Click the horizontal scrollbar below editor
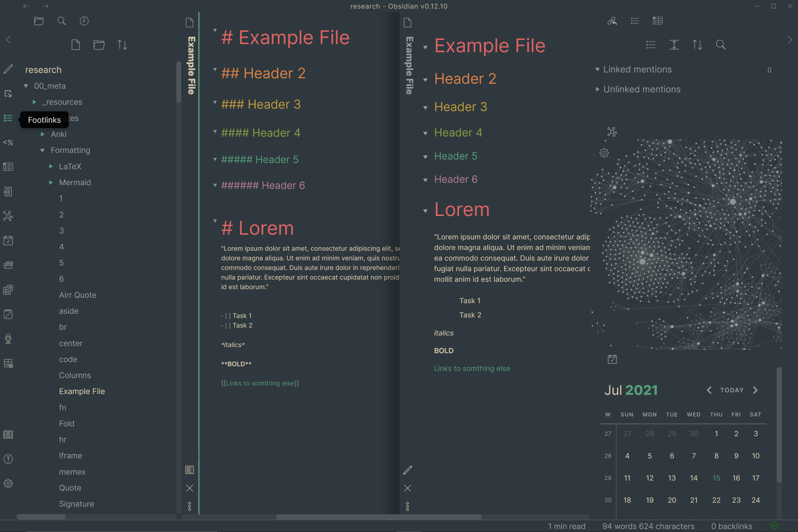The image size is (798, 532). [x=378, y=517]
